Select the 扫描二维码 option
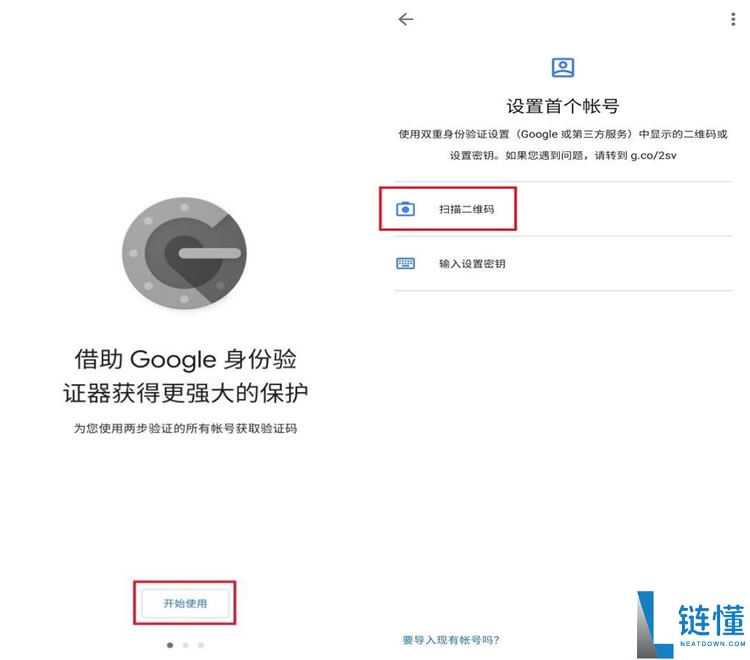Screen dimensions: 750x660 pyautogui.click(x=563, y=209)
